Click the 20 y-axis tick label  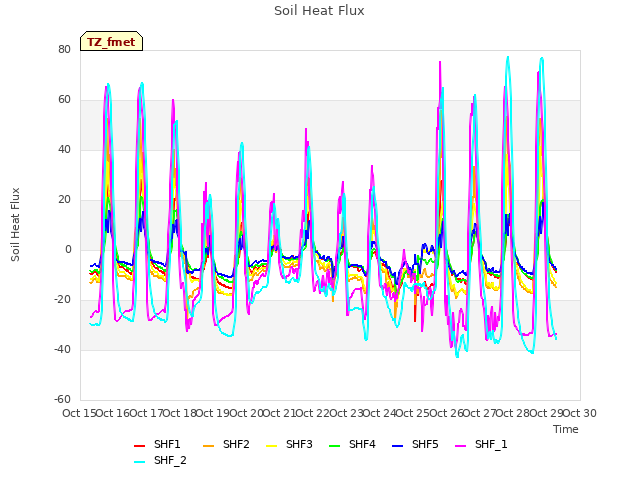coord(64,200)
